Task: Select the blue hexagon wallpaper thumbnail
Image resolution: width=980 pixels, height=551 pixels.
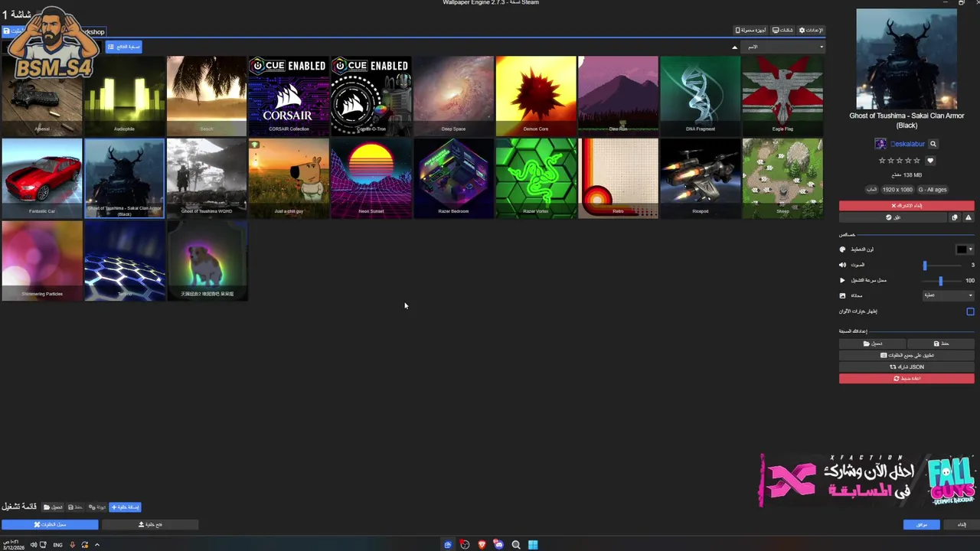Action: pos(124,261)
